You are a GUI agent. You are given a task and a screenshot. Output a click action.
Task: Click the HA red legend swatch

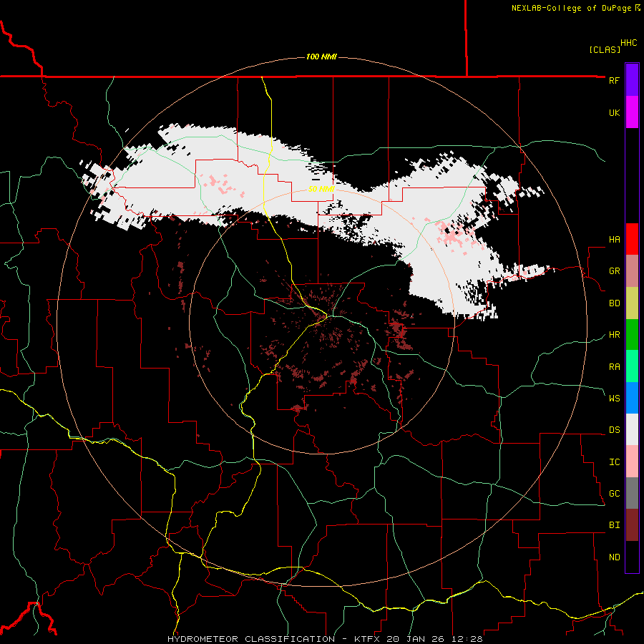pos(632,239)
